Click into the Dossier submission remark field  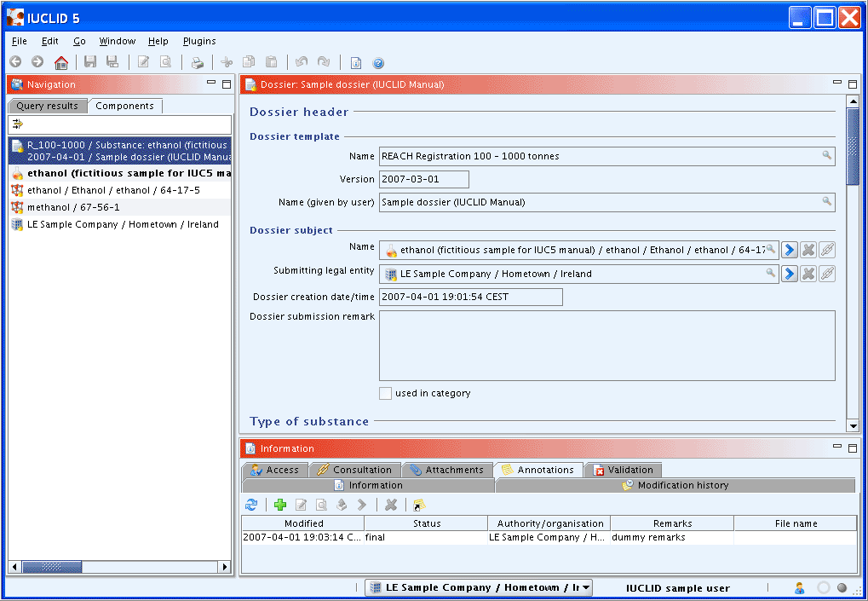pos(606,345)
